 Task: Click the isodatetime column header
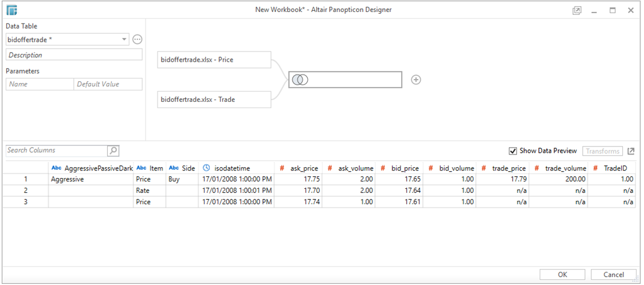point(236,168)
